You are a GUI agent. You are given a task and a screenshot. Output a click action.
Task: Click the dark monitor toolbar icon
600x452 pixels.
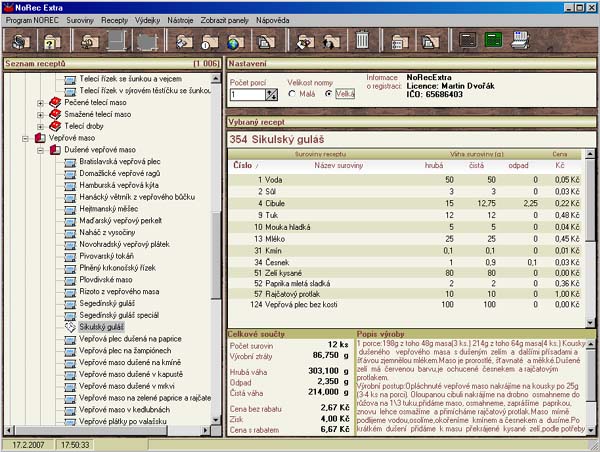pos(465,42)
